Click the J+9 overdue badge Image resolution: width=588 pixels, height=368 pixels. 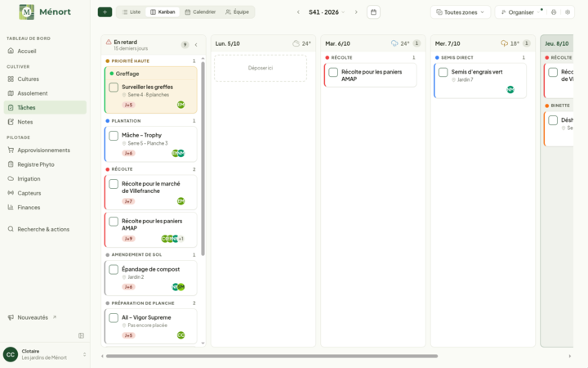pos(128,239)
